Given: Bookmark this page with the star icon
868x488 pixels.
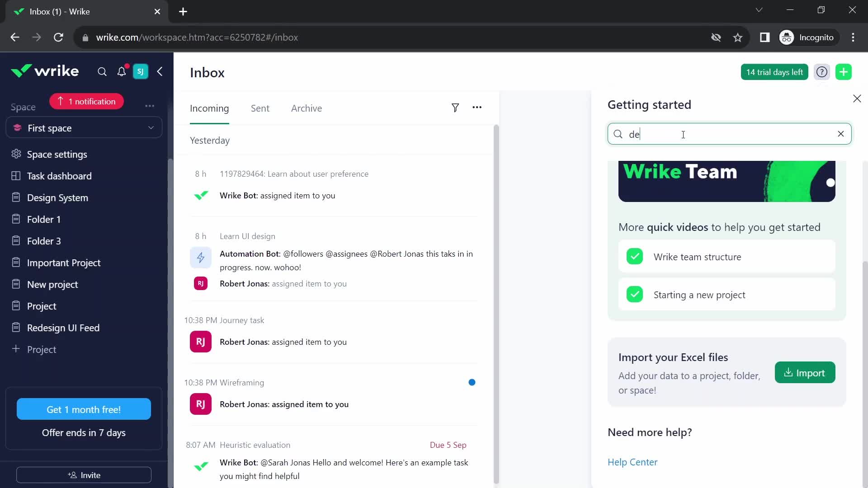Looking at the screenshot, I should coord(738,38).
